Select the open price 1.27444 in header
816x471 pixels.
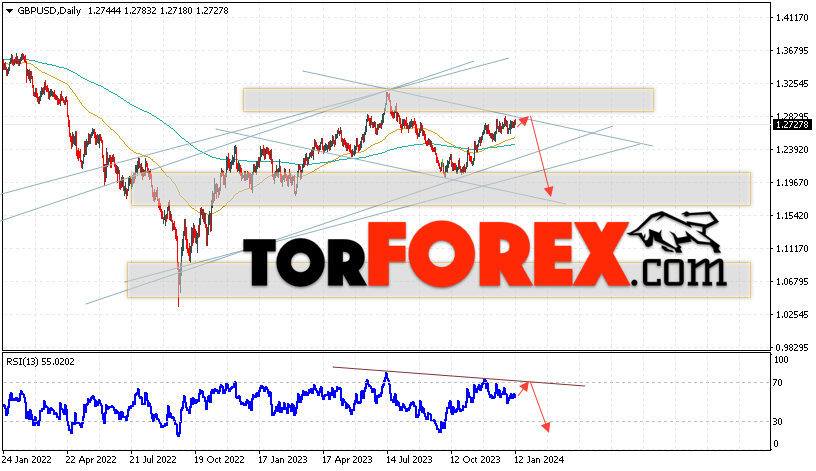(104, 10)
